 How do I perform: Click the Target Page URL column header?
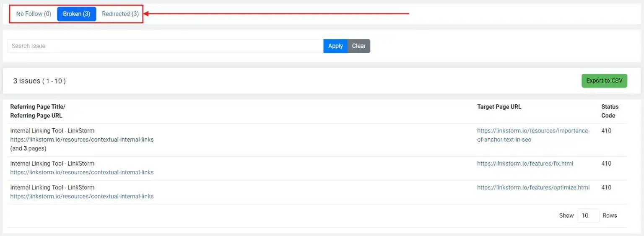499,107
